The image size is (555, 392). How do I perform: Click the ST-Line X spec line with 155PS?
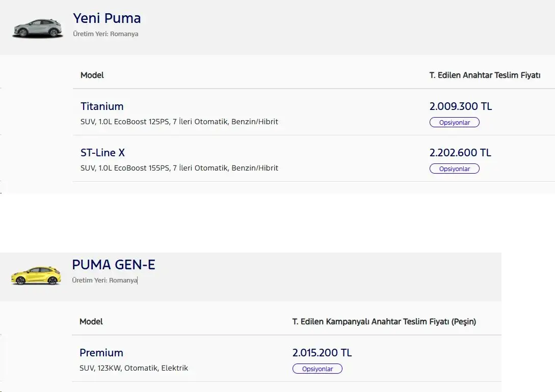(179, 168)
